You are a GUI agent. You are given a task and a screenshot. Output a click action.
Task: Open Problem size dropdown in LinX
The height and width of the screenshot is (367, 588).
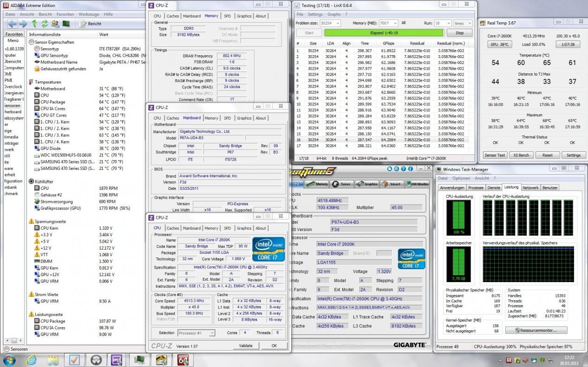(x=330, y=23)
